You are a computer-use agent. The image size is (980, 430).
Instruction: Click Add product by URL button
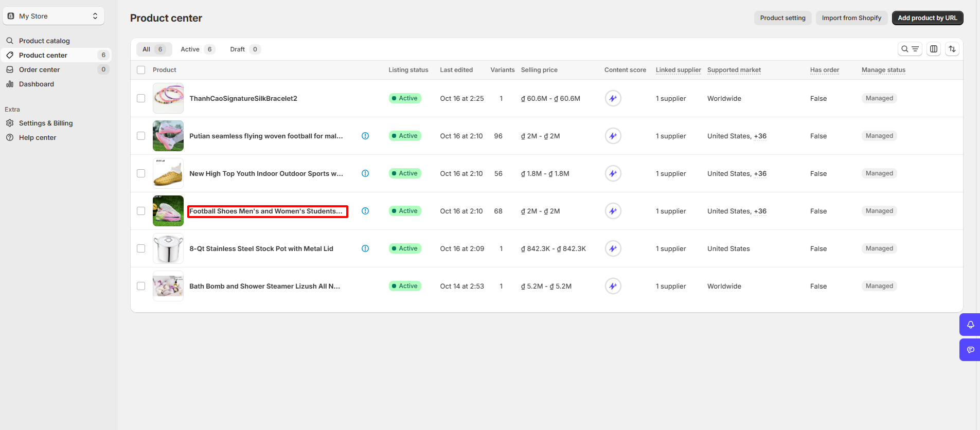927,18
